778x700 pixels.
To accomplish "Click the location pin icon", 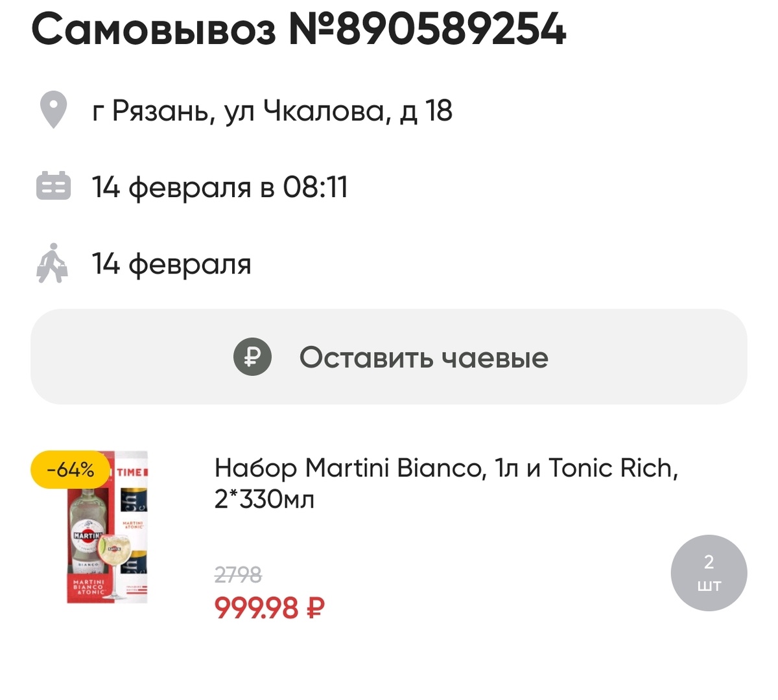I will [53, 110].
